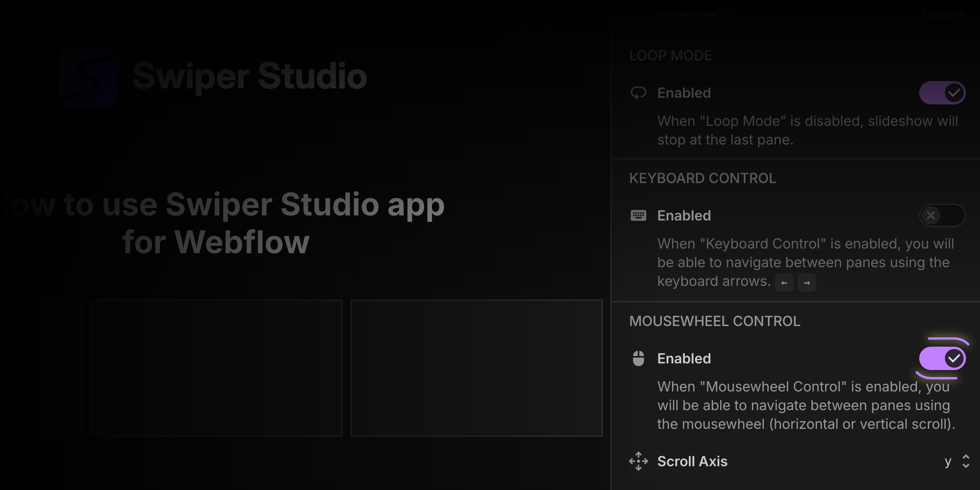Click the mouse icon beside Enabled
The image size is (980, 490).
[x=639, y=358]
